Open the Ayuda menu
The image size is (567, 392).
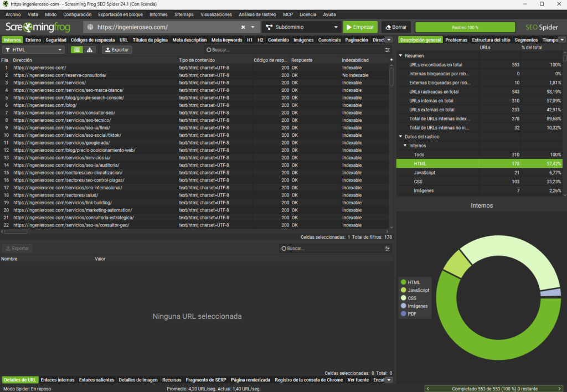[x=329, y=14]
